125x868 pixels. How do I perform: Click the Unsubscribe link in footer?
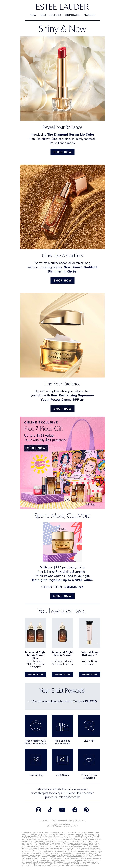coord(80,821)
